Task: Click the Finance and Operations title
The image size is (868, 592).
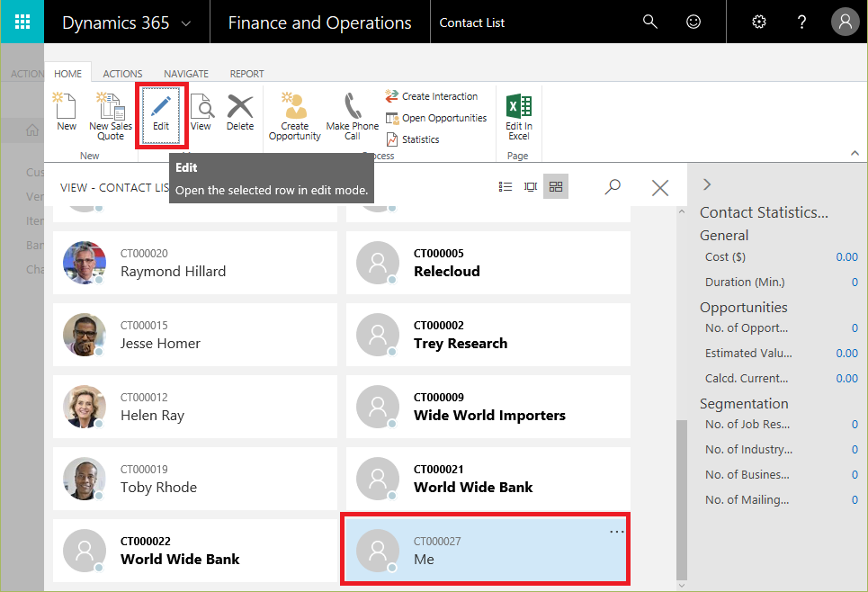Action: pyautogui.click(x=319, y=22)
